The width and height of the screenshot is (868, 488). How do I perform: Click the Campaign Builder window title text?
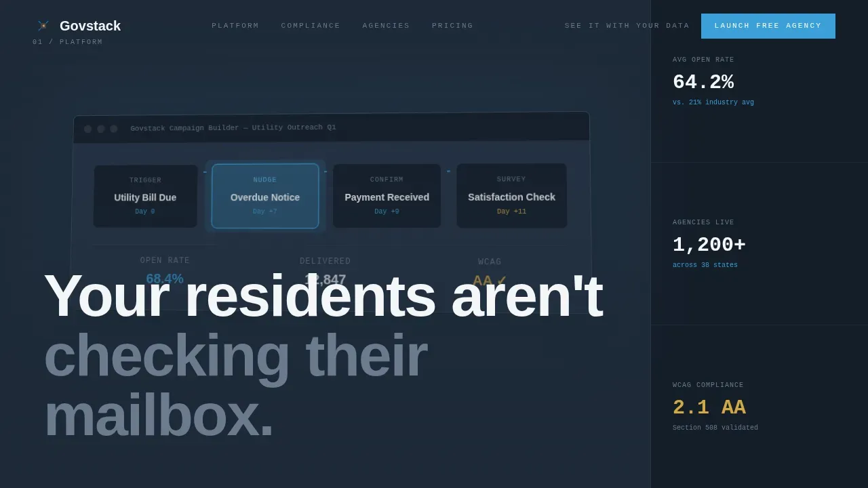click(233, 127)
